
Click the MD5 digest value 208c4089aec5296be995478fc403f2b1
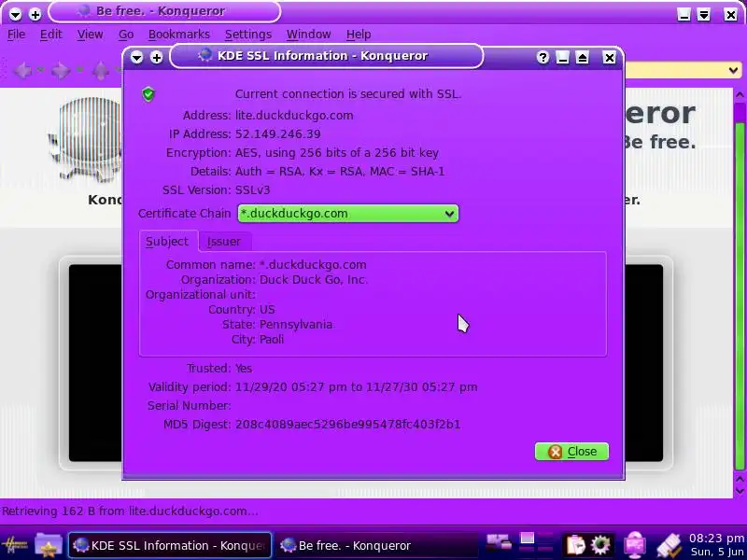pos(347,425)
